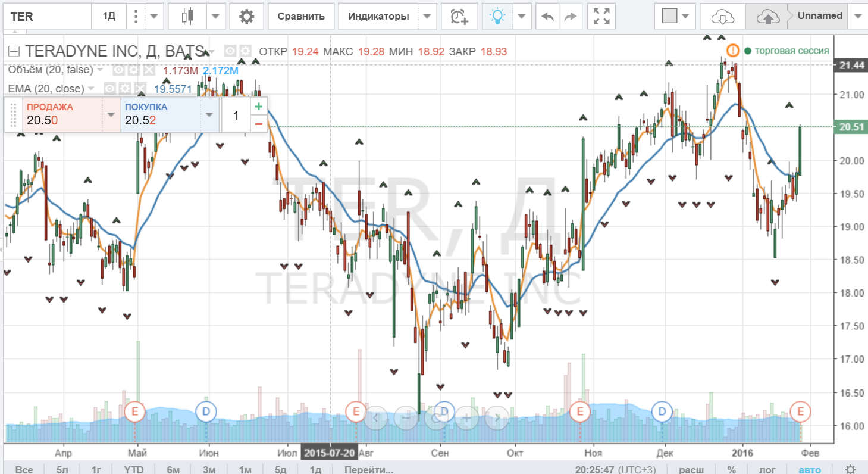Hide the TERADYNE INC series with the eye
The image size is (868, 474).
pos(230,51)
